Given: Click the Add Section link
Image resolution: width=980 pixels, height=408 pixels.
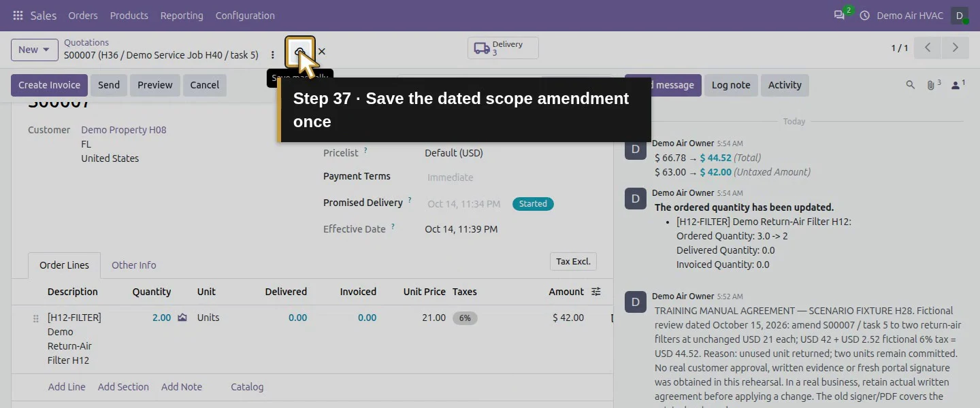Looking at the screenshot, I should (x=123, y=387).
